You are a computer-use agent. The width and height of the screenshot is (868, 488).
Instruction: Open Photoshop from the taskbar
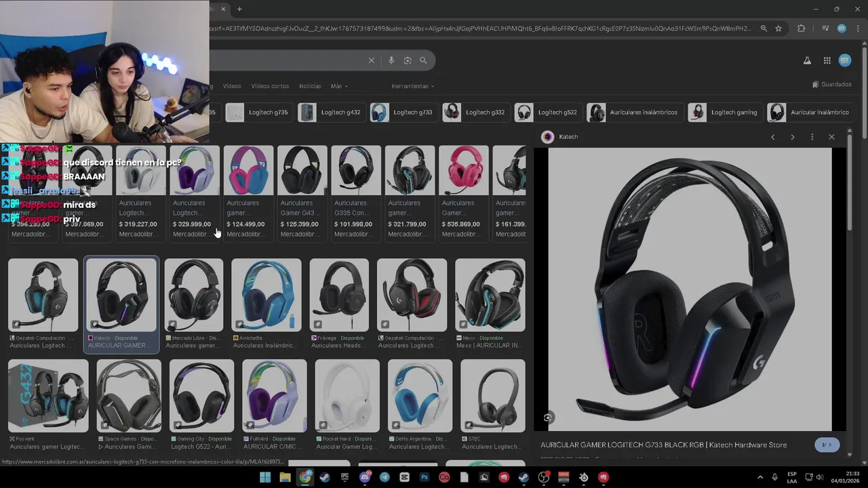pos(425,477)
